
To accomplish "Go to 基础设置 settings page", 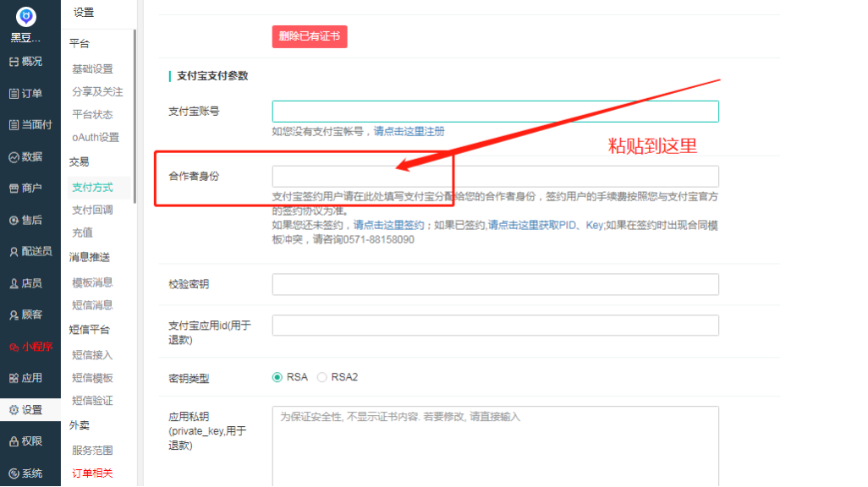I will pyautogui.click(x=92, y=69).
